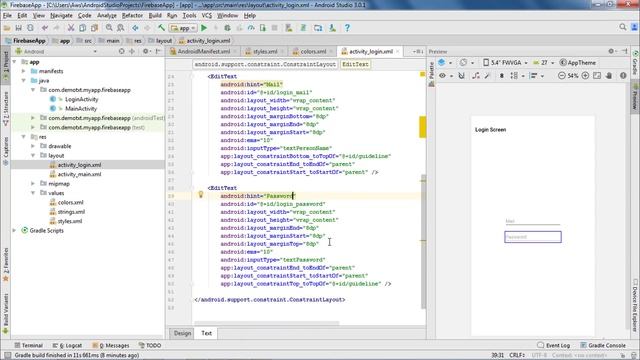
Task: Click AppTheme theme selector button
Action: (577, 63)
